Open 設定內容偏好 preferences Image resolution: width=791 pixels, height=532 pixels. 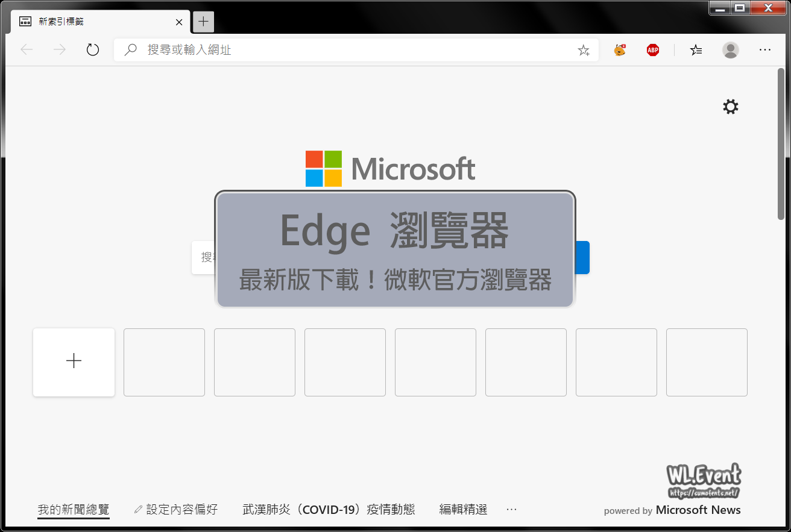pos(175,510)
